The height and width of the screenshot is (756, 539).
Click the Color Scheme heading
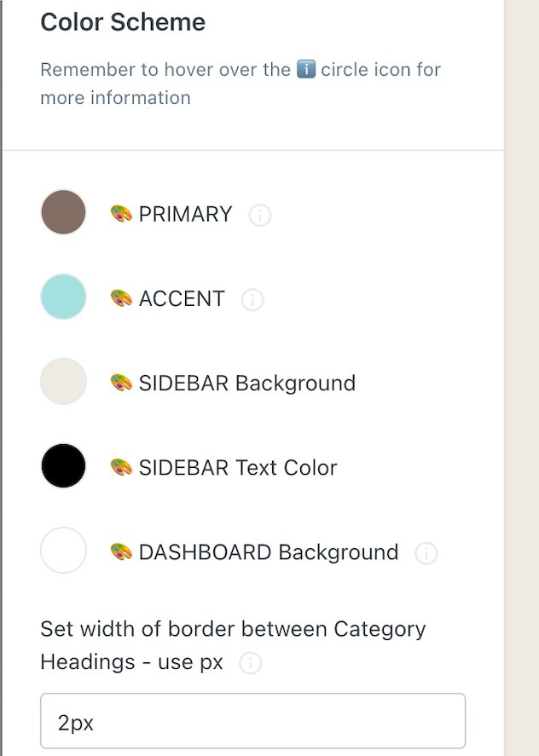[123, 22]
